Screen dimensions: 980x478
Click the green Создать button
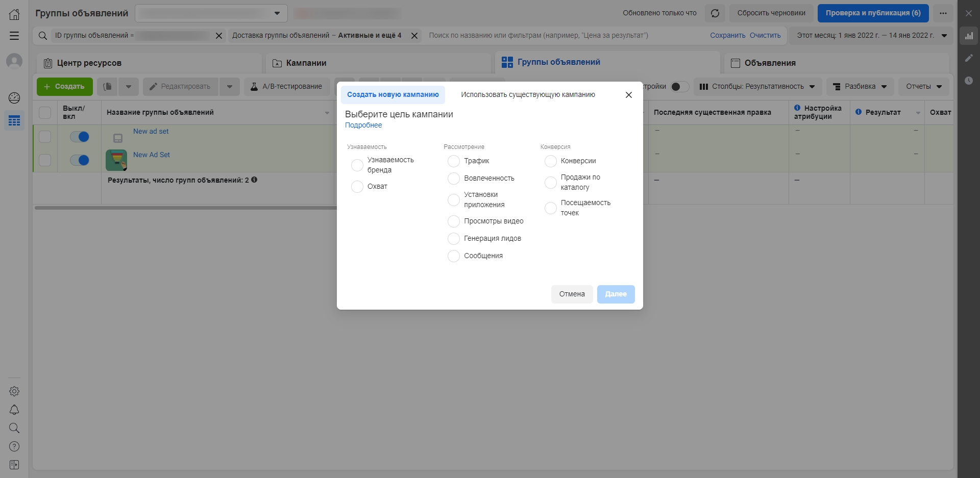click(x=65, y=87)
